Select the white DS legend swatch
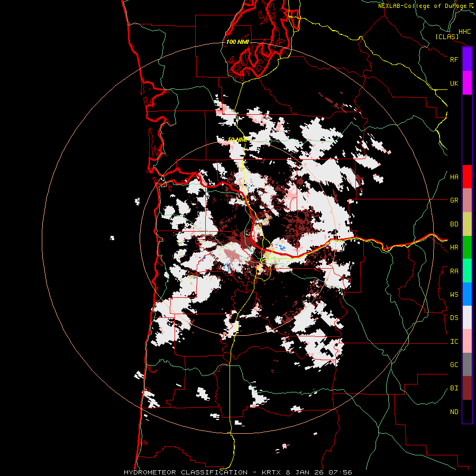This screenshot has width=476, height=476. 467,317
